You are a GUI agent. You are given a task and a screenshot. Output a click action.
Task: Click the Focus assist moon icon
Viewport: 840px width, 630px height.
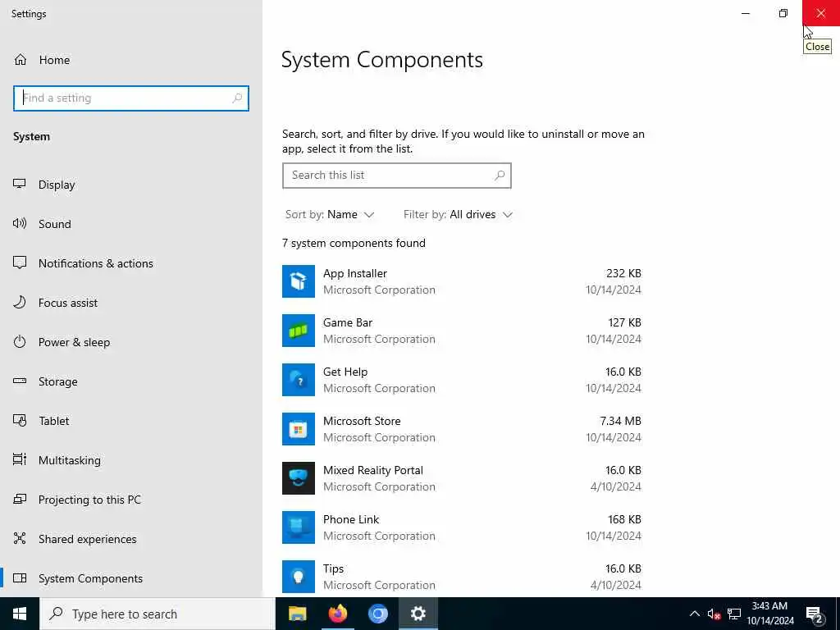pos(20,302)
